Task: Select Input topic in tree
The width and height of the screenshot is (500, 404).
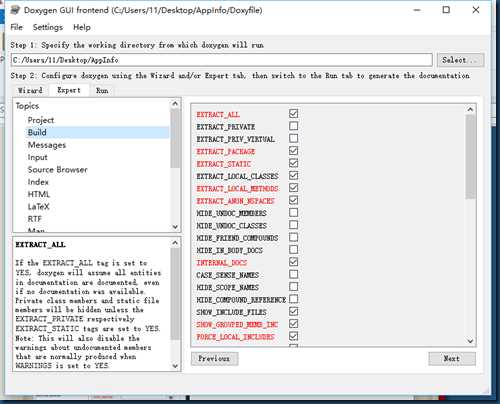Action: pyautogui.click(x=37, y=157)
